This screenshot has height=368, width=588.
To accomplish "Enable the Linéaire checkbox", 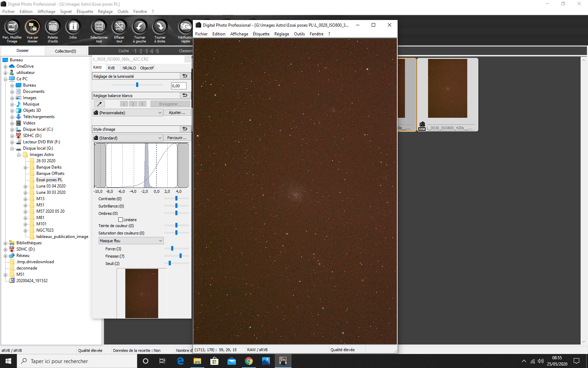I will 120,220.
